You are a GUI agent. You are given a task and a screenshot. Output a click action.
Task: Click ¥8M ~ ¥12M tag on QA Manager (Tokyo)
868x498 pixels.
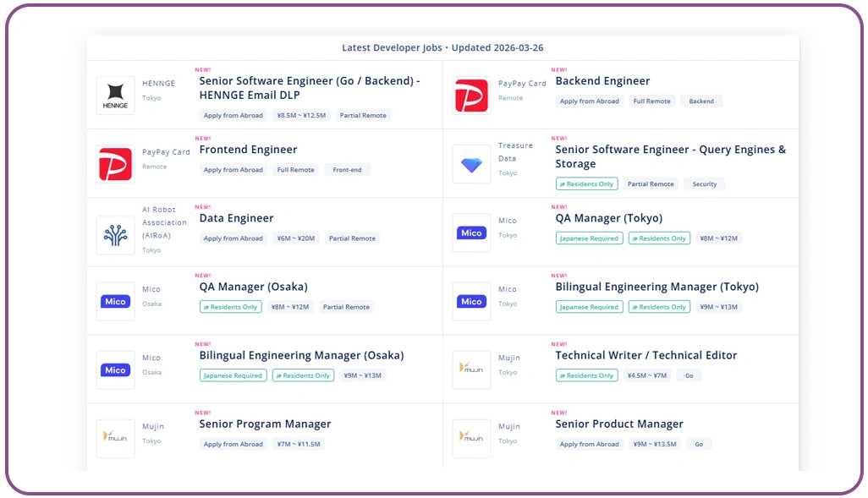coord(718,238)
